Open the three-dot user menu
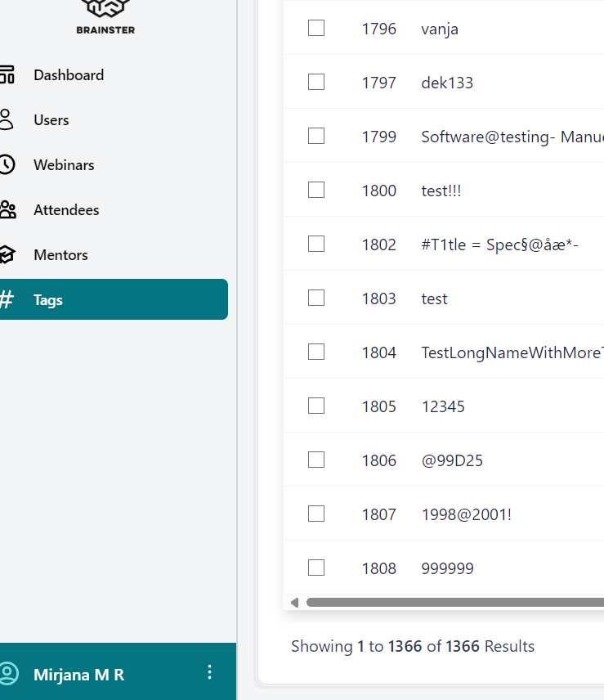The height and width of the screenshot is (700, 604). 209,672
